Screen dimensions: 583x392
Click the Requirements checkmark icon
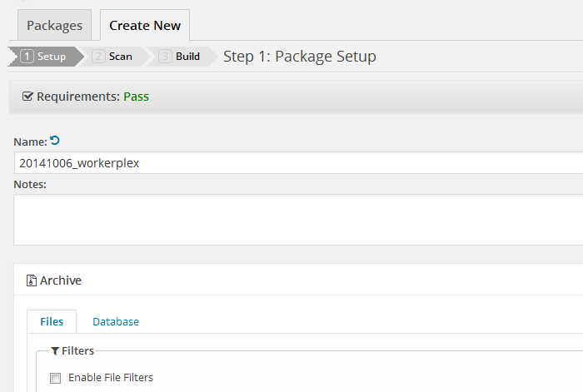tap(27, 97)
